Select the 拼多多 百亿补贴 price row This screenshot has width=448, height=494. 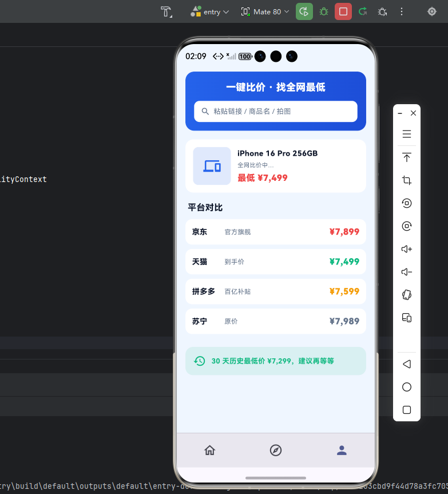[x=275, y=291]
